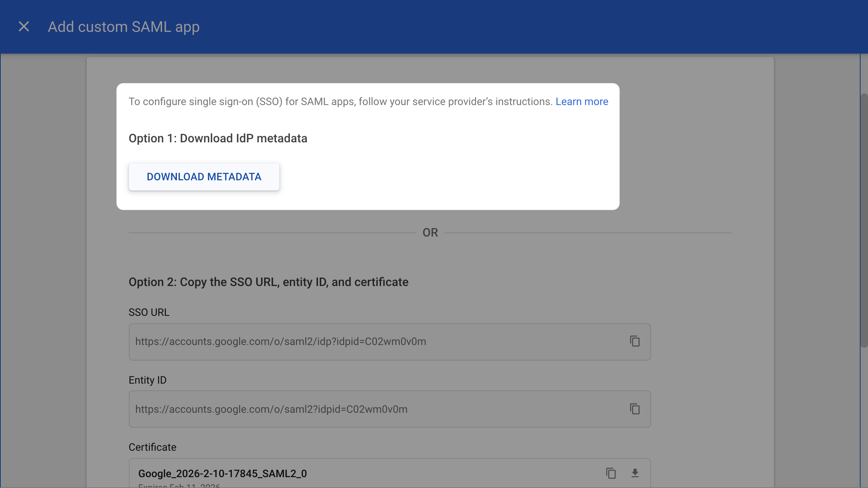This screenshot has height=488, width=868.
Task: Copy the Entity ID with the copy icon
Action: (634, 409)
